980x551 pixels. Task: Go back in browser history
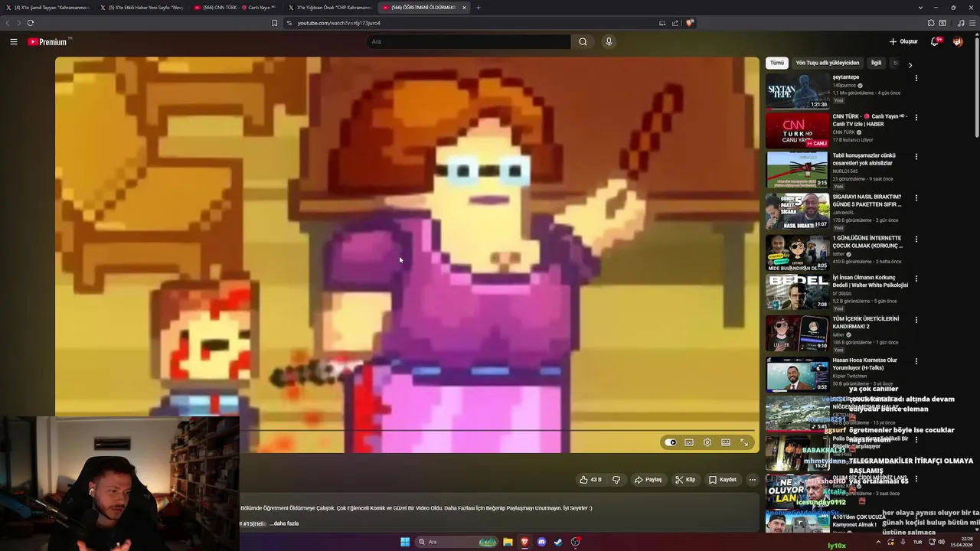point(8,23)
